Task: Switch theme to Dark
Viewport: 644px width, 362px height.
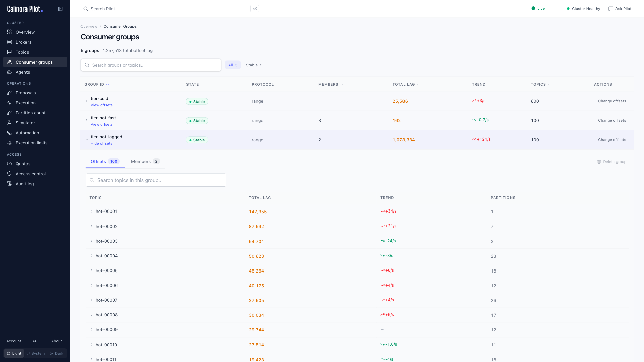Action: [x=56, y=353]
